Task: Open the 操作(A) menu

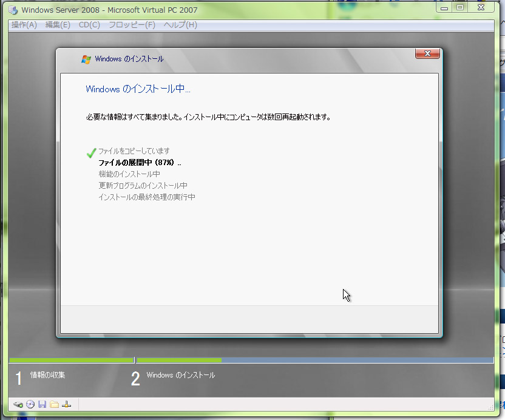Action: (24, 25)
